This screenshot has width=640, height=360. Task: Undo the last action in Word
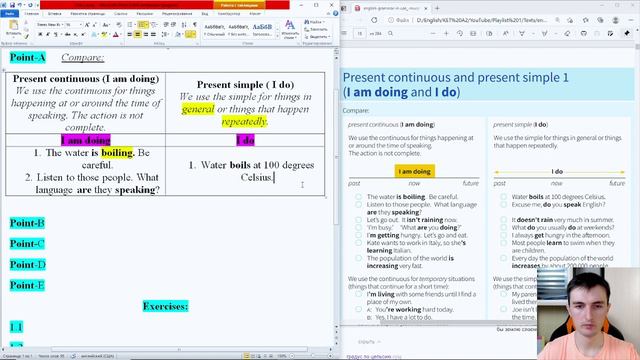(x=20, y=5)
